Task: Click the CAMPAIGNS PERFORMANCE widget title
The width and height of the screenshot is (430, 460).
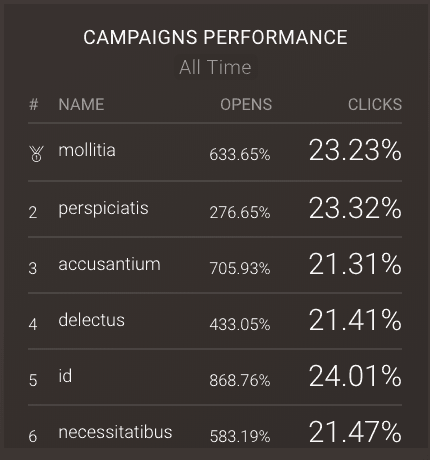Action: pyautogui.click(x=215, y=37)
